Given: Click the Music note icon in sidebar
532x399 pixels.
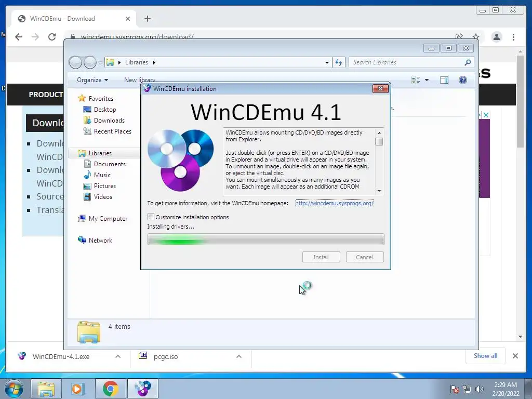Looking at the screenshot, I should (87, 175).
